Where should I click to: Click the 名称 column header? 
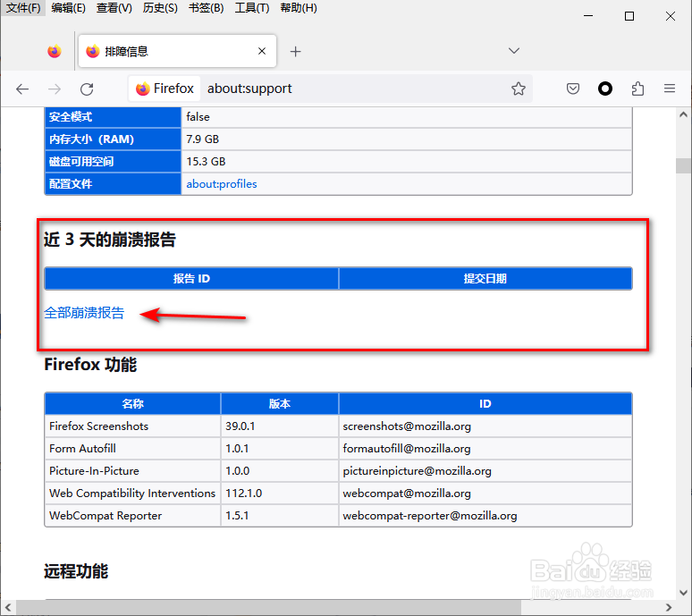point(132,403)
